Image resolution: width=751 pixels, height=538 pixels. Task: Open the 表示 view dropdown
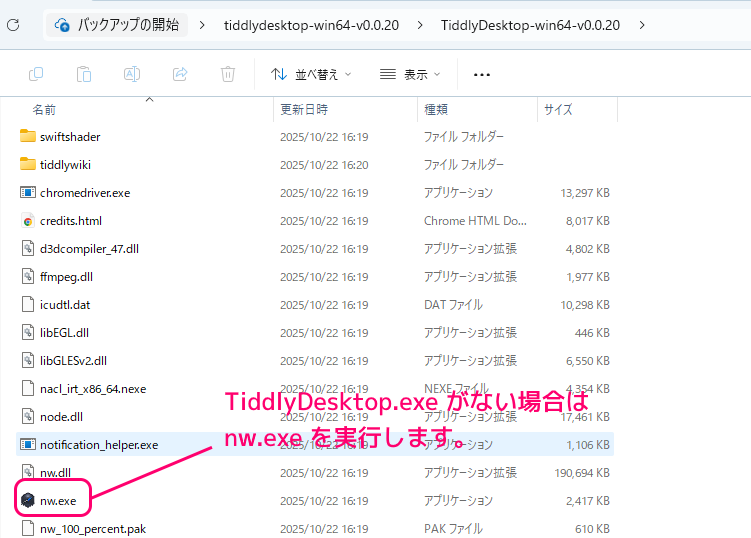[410, 74]
